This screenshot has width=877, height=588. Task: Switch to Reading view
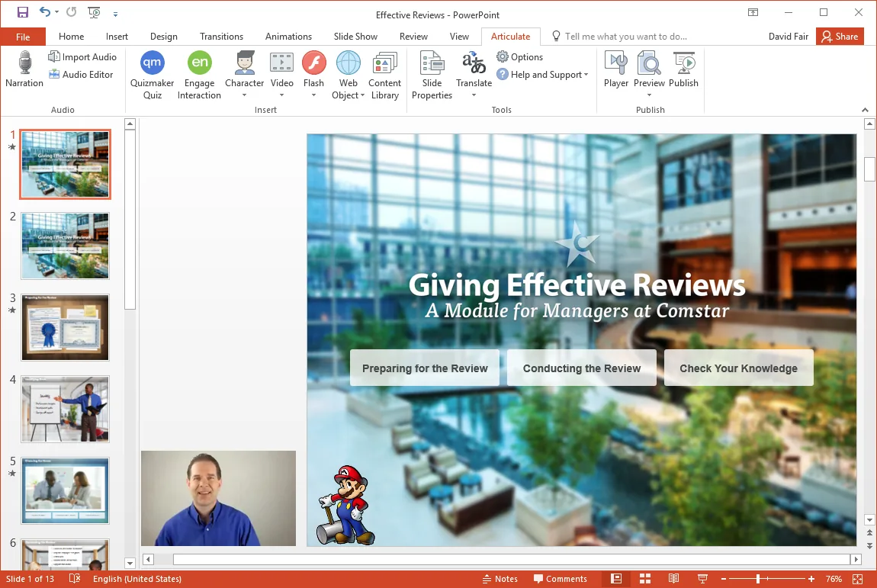[673, 579]
